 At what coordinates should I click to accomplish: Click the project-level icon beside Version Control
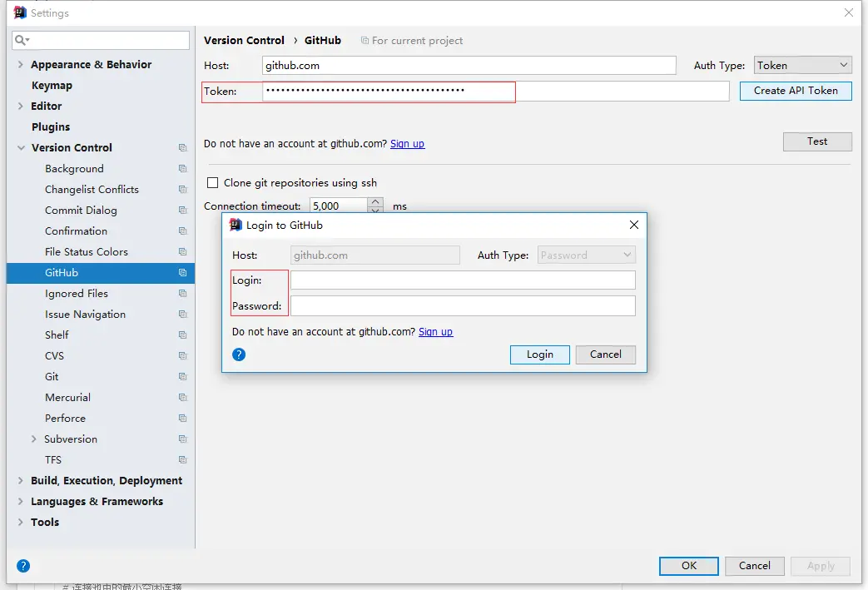point(183,148)
